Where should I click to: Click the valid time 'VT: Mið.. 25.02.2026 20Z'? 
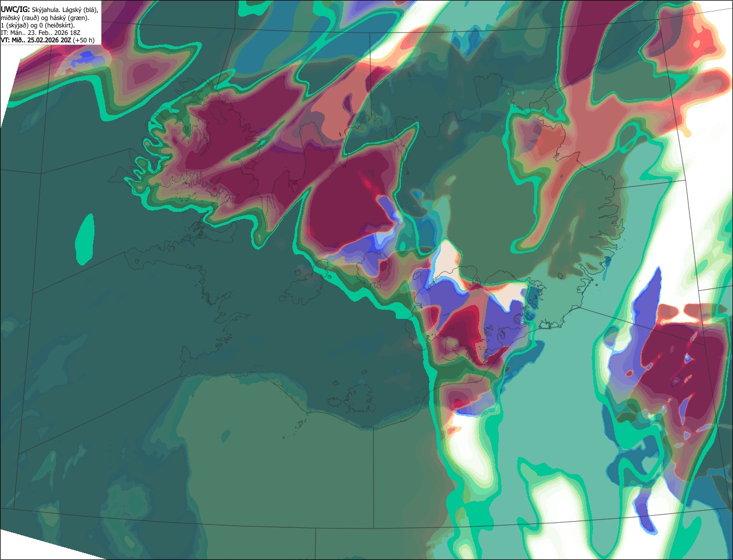(36, 40)
